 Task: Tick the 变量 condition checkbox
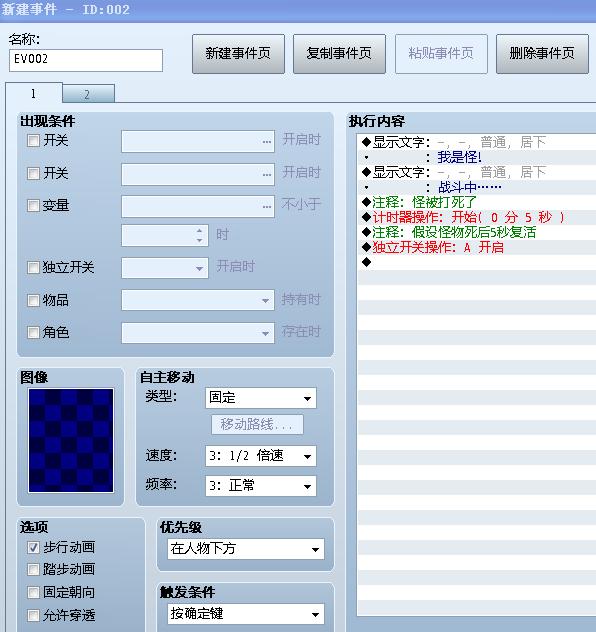pos(33,206)
